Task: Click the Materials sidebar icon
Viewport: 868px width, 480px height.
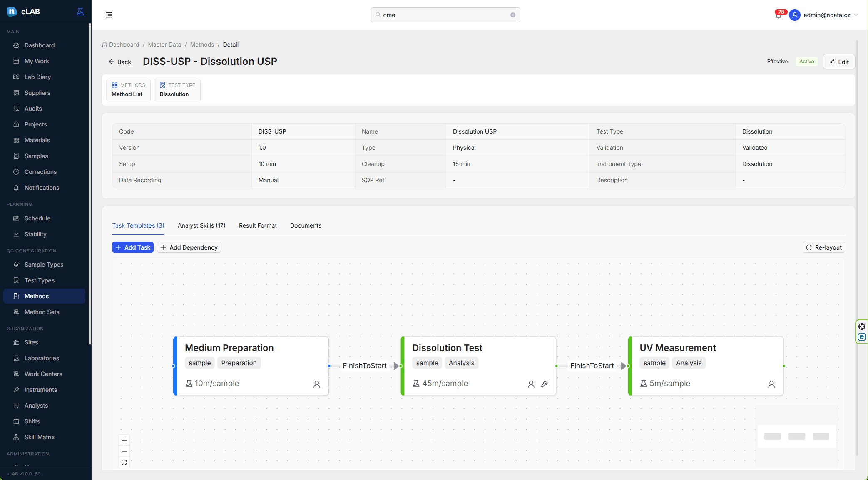Action: tap(16, 140)
